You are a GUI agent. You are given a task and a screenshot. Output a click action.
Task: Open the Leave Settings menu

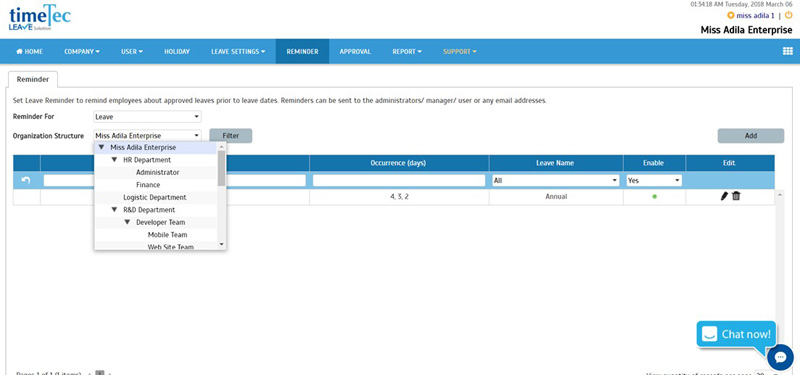(x=238, y=52)
